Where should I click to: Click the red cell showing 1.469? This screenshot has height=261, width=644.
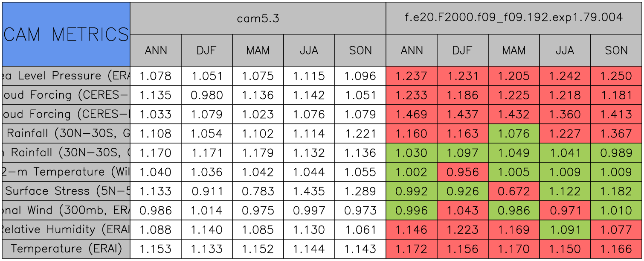click(412, 114)
